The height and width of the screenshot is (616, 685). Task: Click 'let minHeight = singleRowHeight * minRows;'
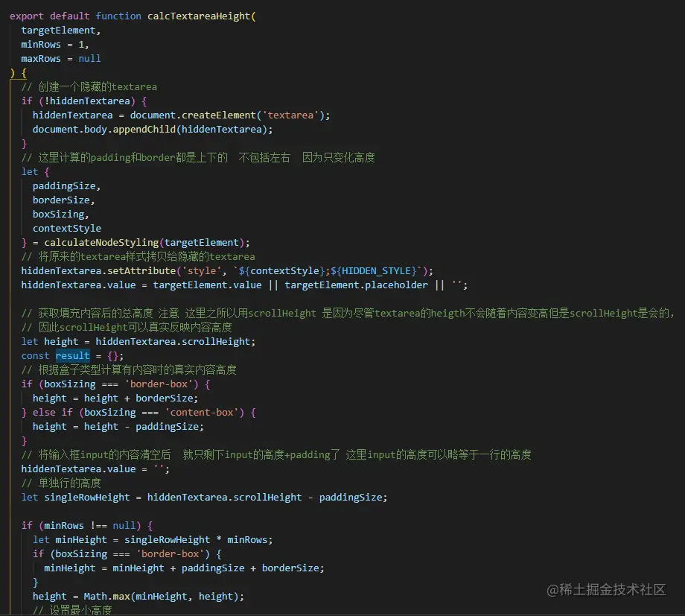[153, 540]
